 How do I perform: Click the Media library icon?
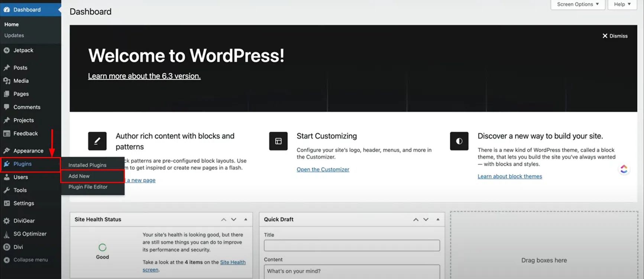pyautogui.click(x=7, y=81)
